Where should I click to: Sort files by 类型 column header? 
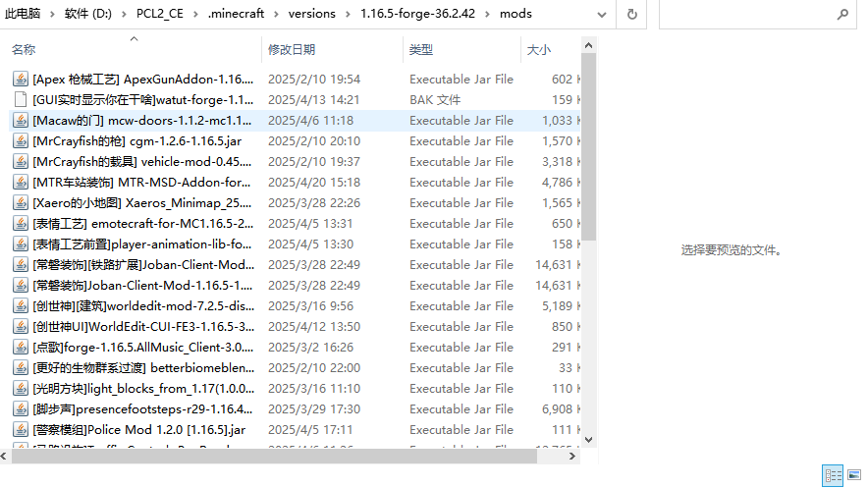421,49
